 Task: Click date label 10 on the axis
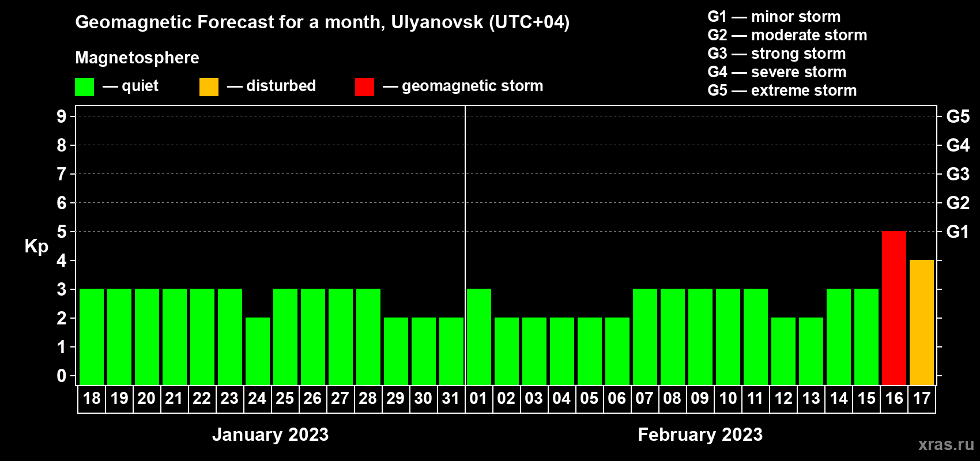[728, 399]
